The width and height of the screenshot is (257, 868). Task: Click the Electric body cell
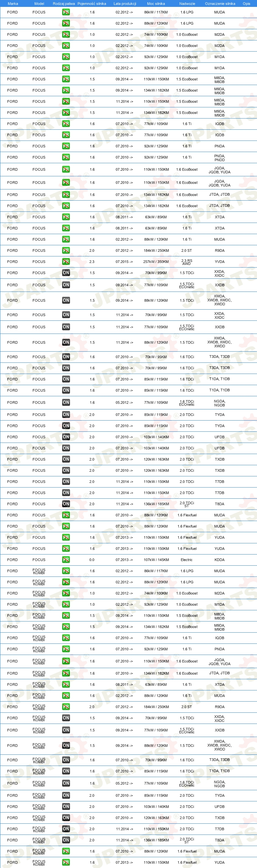(187, 560)
